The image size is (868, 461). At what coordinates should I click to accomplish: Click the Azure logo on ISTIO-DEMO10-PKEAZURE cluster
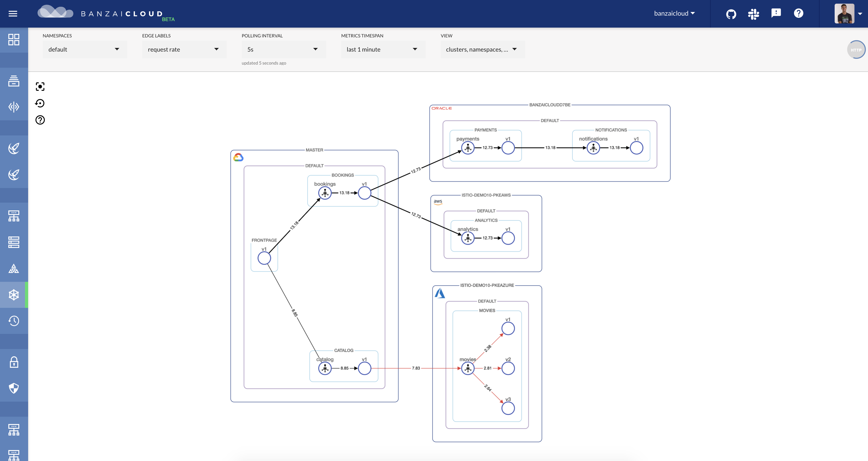click(x=440, y=293)
